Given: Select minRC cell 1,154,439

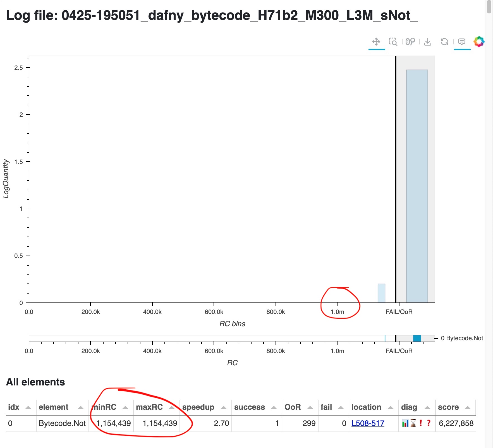Looking at the screenshot, I should coord(111,423).
